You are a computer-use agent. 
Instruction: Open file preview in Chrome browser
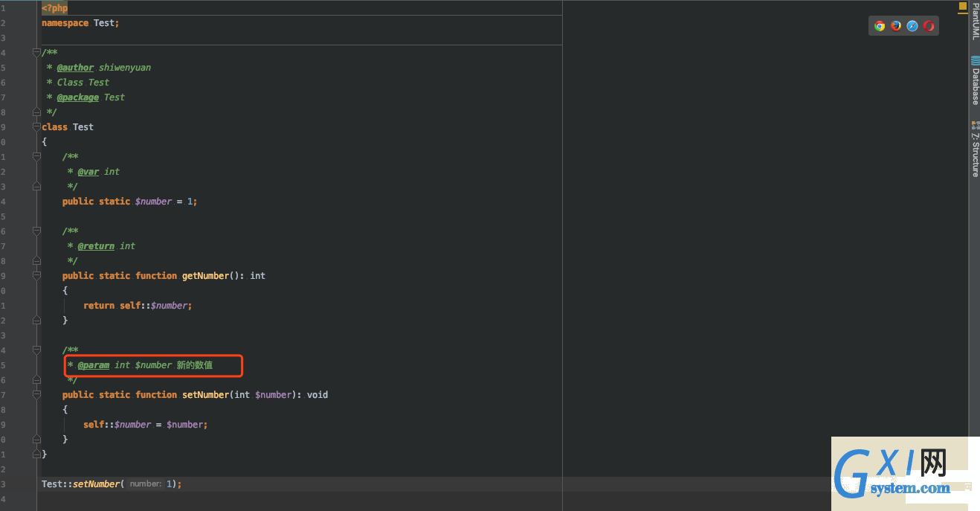pos(880,26)
